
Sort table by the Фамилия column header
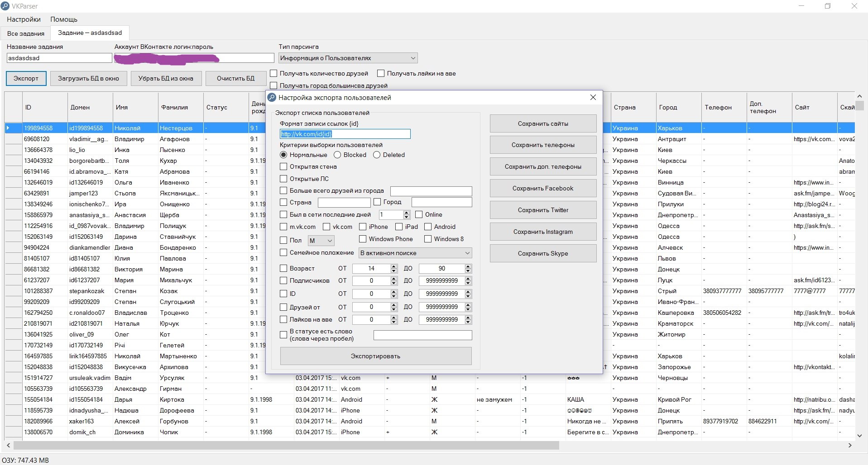[x=181, y=107]
